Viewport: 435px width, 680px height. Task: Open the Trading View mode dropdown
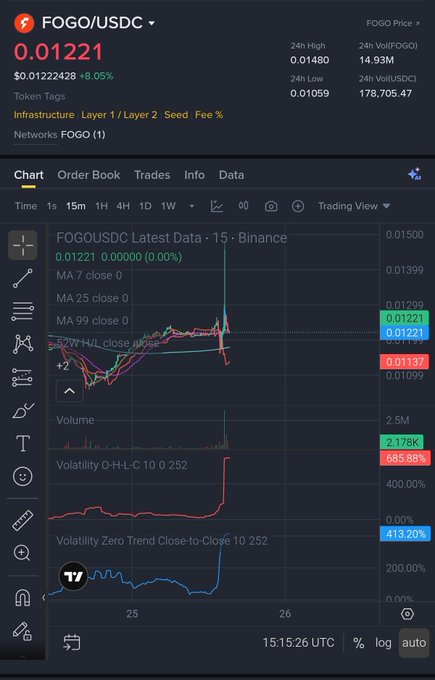(x=354, y=206)
